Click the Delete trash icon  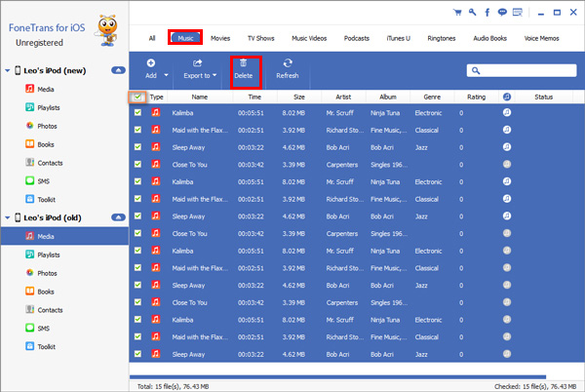[243, 62]
